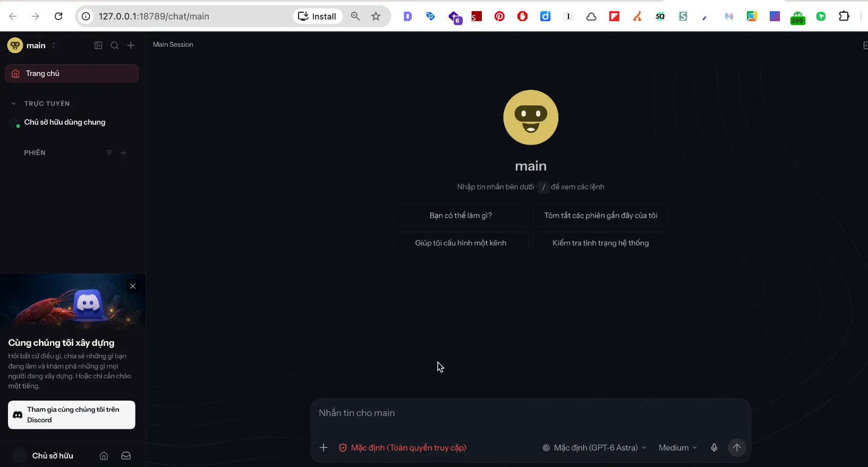Screen dimensions: 868x467
Task: Click the plus icon beside sidebar search
Action: pos(131,46)
